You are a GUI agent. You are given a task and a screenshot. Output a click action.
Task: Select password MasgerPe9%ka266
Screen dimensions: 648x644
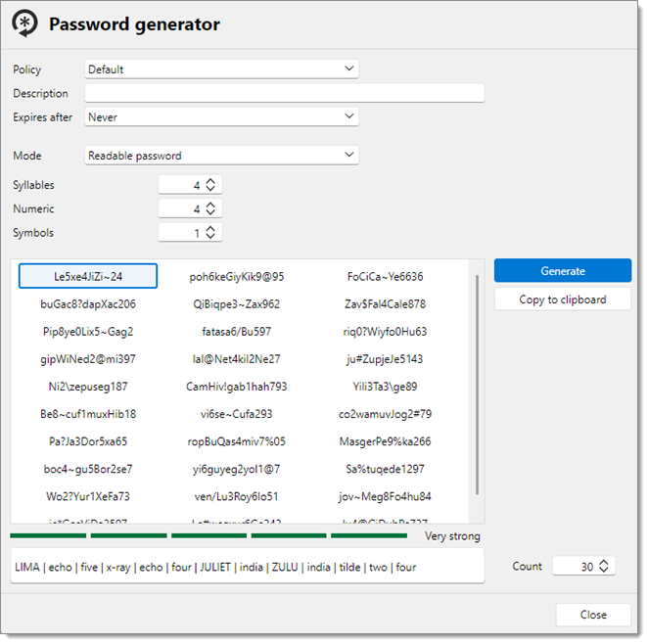pyautogui.click(x=385, y=441)
